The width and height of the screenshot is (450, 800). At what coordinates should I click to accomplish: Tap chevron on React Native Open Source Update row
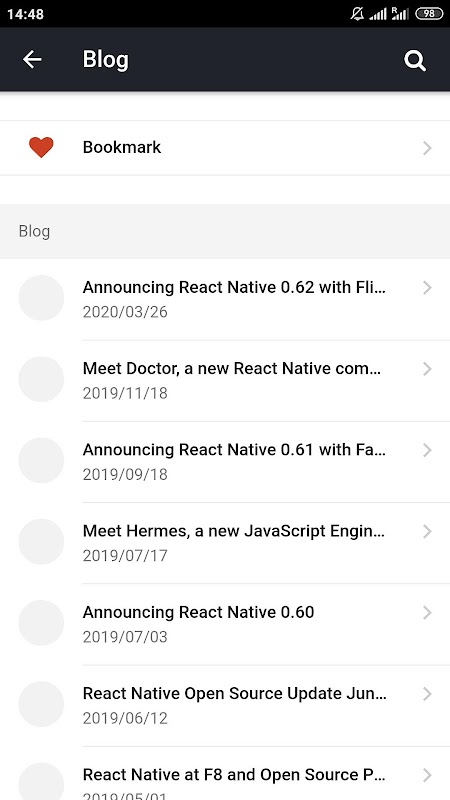click(x=428, y=694)
